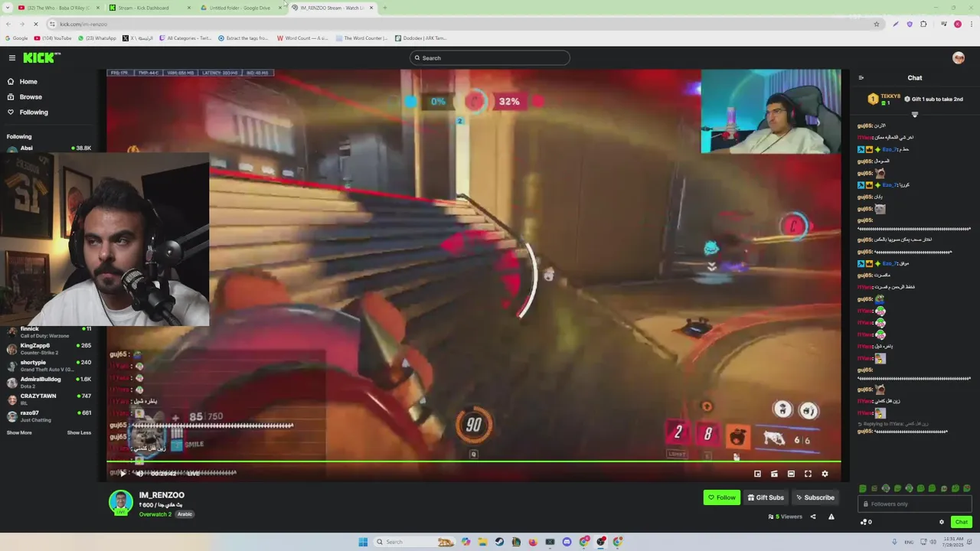This screenshot has height=551, width=980.
Task: Click the Kick search field
Action: [x=490, y=58]
